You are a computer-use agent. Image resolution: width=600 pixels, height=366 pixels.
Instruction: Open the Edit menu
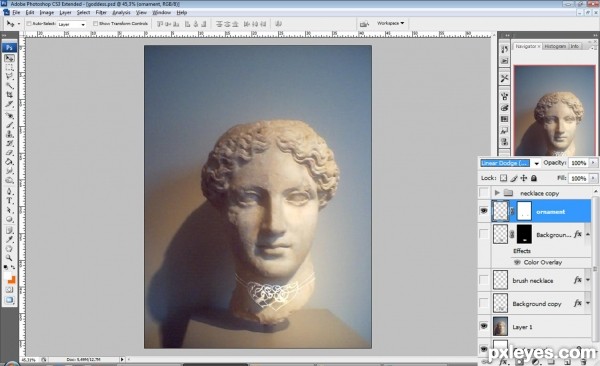[30, 13]
